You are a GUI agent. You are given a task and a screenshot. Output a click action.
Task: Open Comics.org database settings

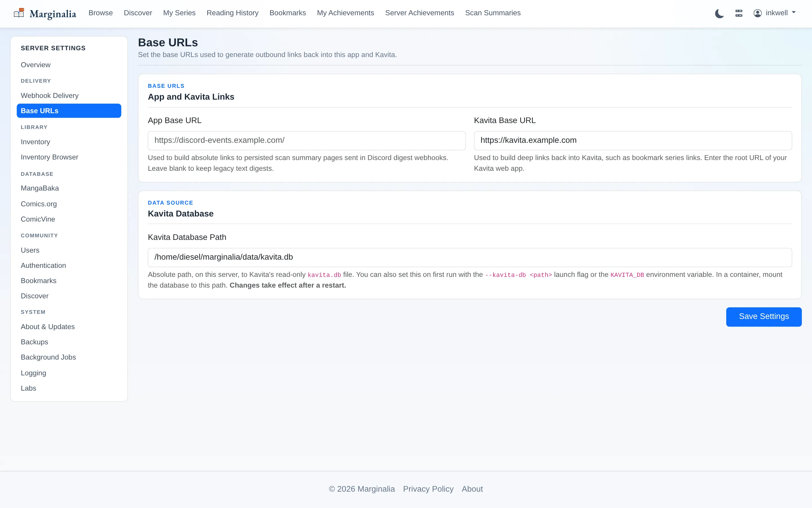point(69,204)
